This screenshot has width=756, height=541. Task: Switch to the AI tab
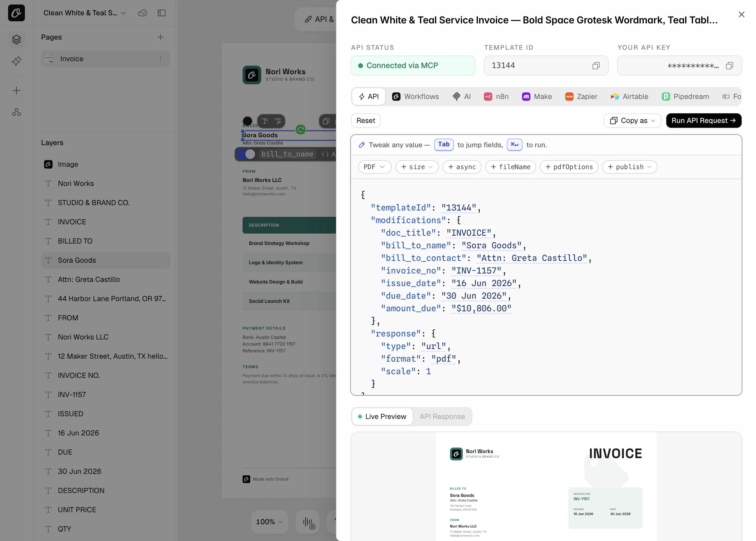tap(461, 97)
